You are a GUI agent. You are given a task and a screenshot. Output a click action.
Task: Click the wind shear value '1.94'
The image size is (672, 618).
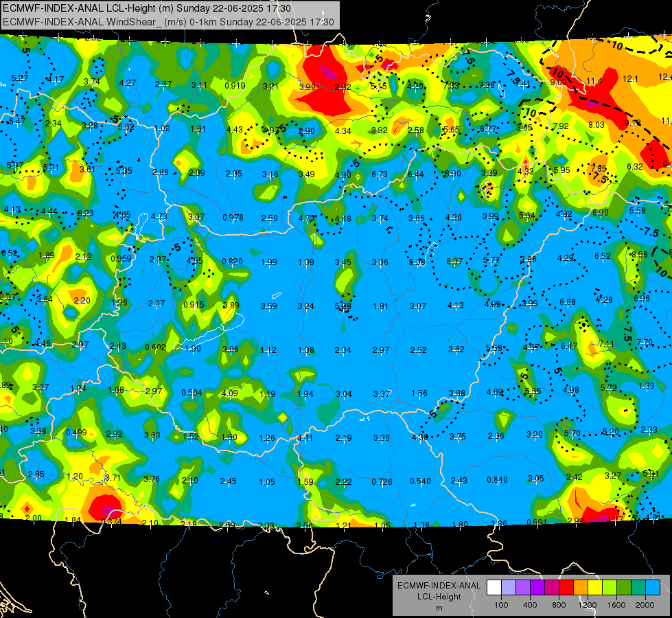point(305,393)
